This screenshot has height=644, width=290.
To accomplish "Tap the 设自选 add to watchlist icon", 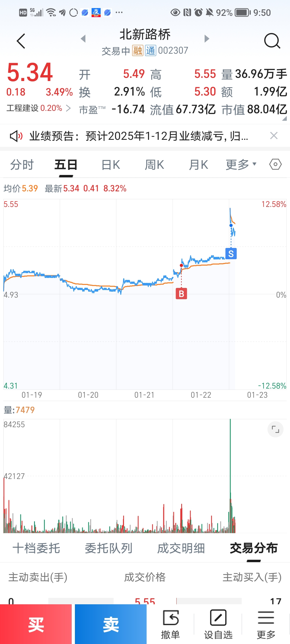I will coord(218,624).
